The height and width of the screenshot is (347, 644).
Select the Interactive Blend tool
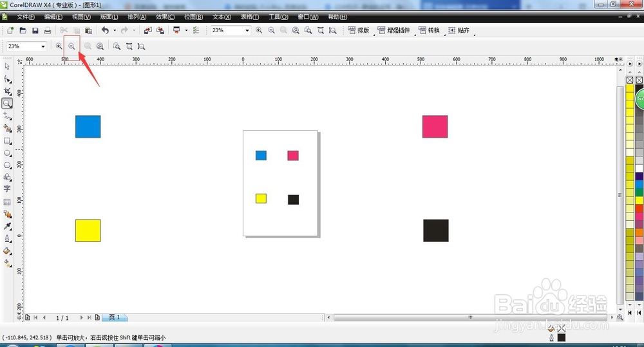pos(7,214)
